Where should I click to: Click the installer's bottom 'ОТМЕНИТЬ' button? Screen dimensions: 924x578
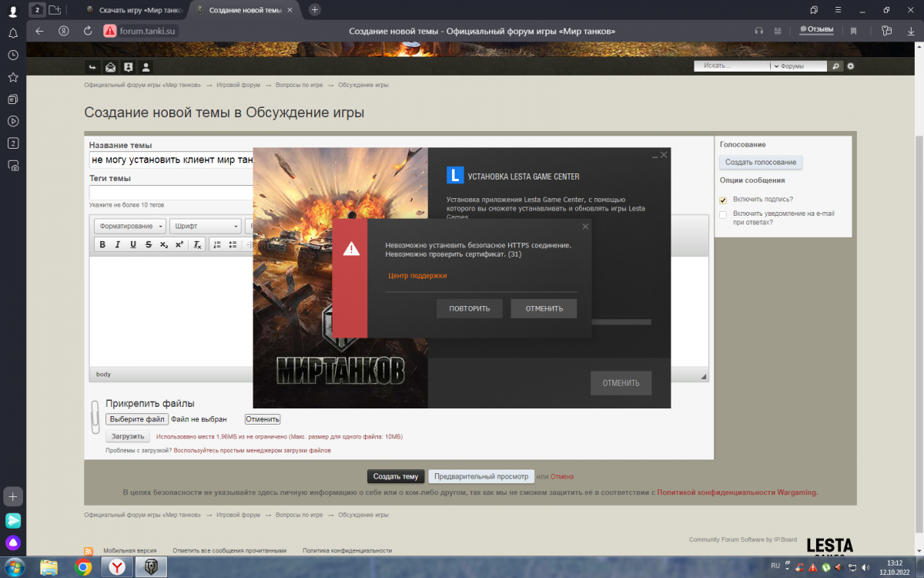coord(621,383)
